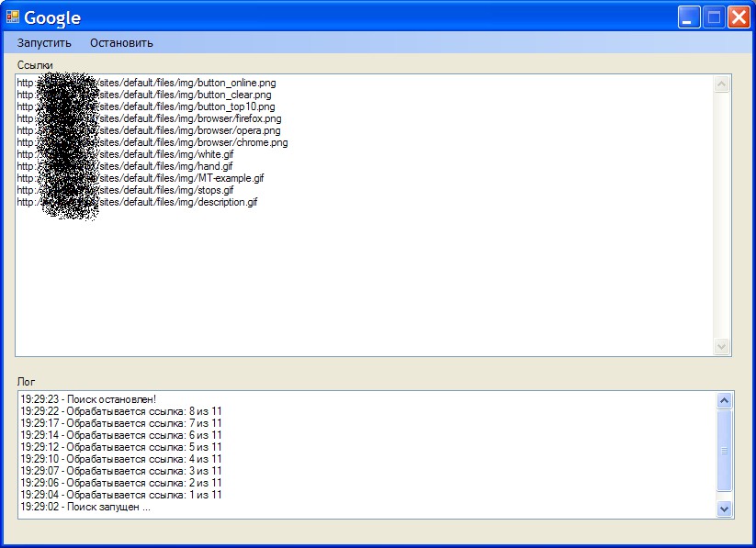Click log entry 'Поиск остановлен!'
756x548 pixels.
pyautogui.click(x=88, y=399)
